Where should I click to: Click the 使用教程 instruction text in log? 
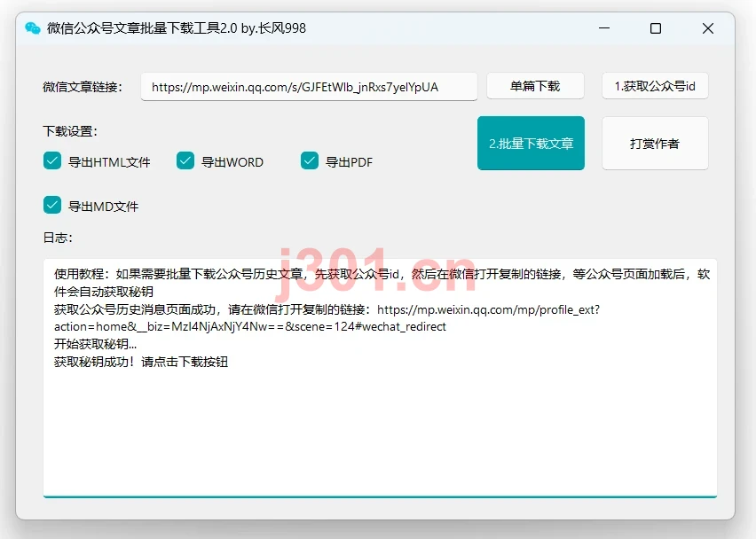click(x=382, y=283)
